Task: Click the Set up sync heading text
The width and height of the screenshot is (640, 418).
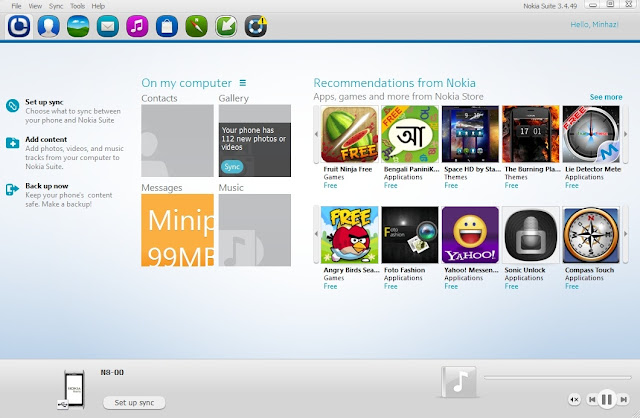Action: [x=44, y=102]
